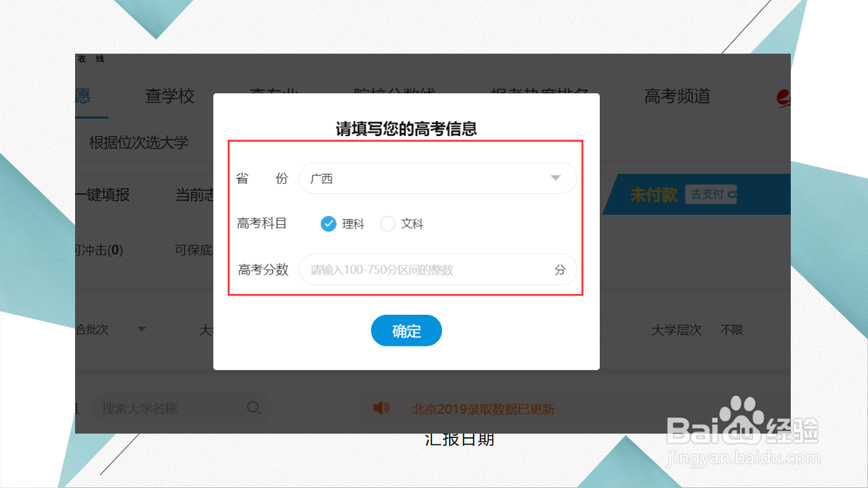Open the 省份 province dropdown showing 广西

coord(437,178)
